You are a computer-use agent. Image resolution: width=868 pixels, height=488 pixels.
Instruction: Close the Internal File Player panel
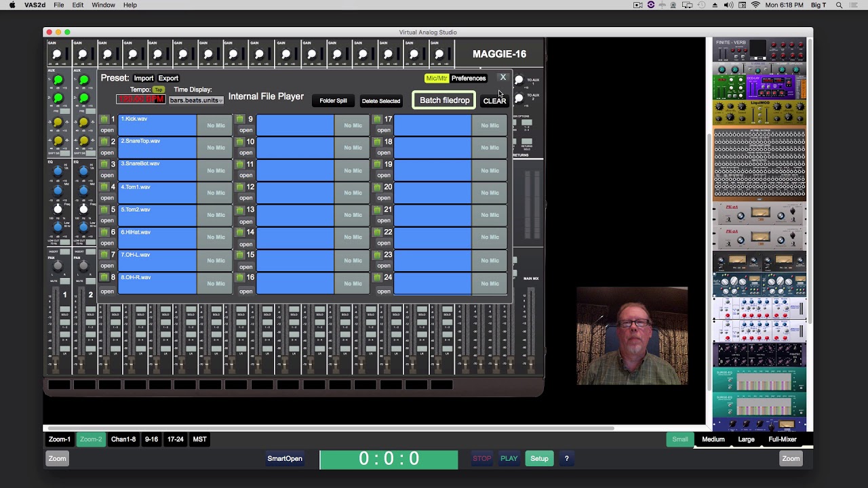point(502,77)
